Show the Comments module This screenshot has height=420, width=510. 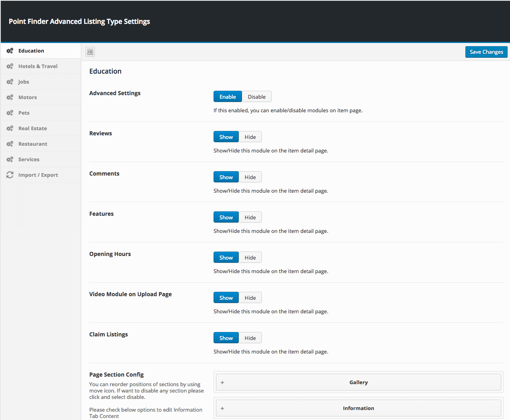(x=226, y=177)
